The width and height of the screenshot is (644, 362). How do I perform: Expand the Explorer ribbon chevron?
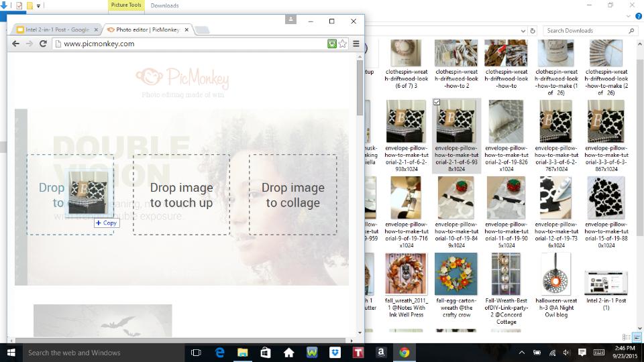click(x=629, y=16)
